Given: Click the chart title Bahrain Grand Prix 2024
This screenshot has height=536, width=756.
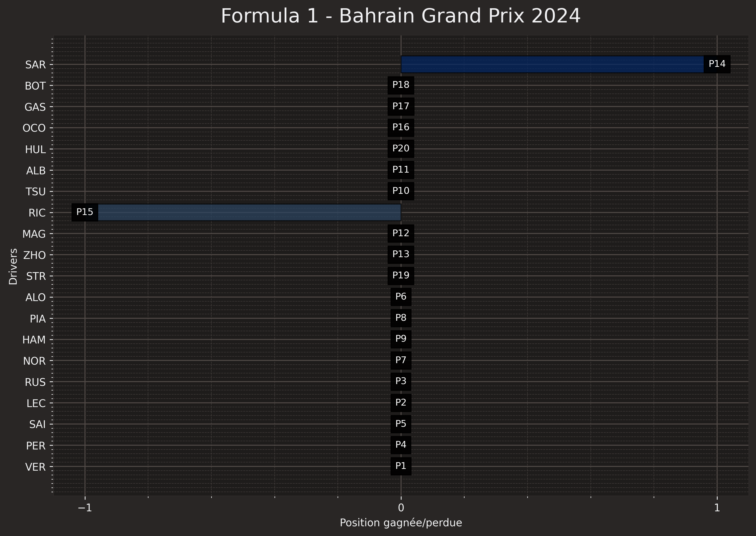Looking at the screenshot, I should point(400,16).
